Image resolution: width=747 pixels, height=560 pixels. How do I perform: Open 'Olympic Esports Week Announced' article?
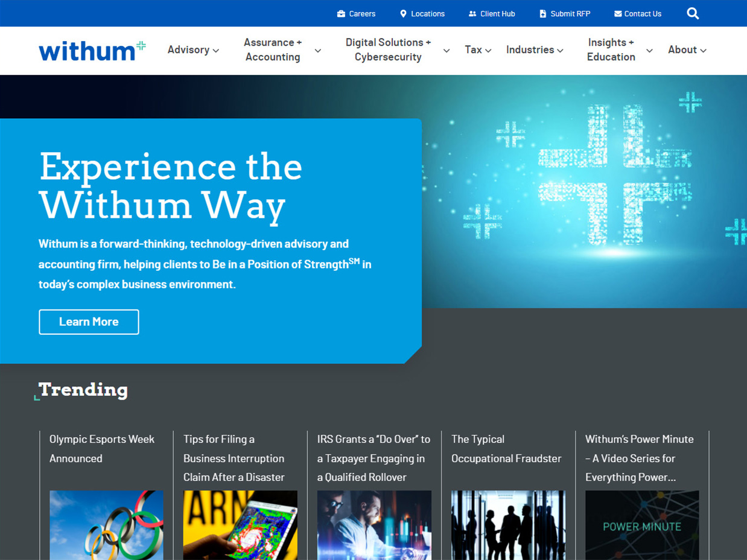(102, 449)
